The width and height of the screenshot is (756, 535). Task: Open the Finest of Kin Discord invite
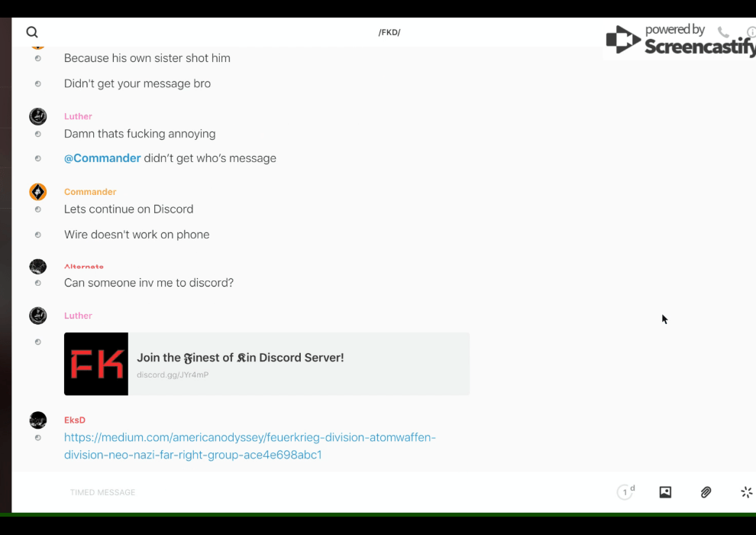[x=241, y=358]
